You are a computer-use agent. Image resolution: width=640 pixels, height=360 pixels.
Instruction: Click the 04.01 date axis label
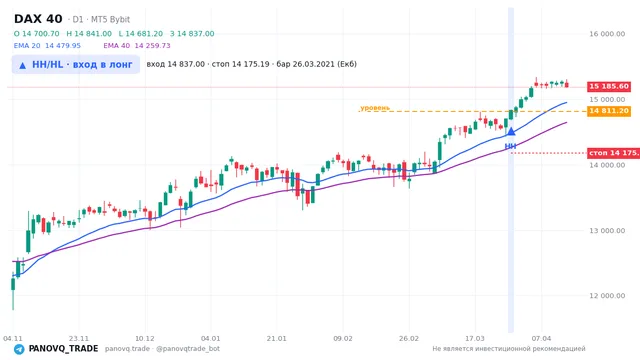point(211,338)
